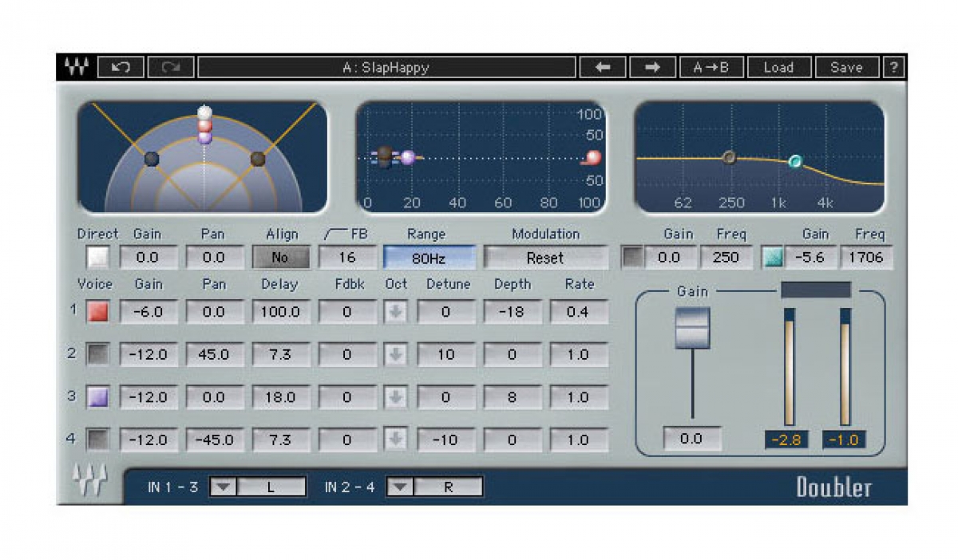Toggle the Align No button
958x560 pixels.
pos(281,258)
